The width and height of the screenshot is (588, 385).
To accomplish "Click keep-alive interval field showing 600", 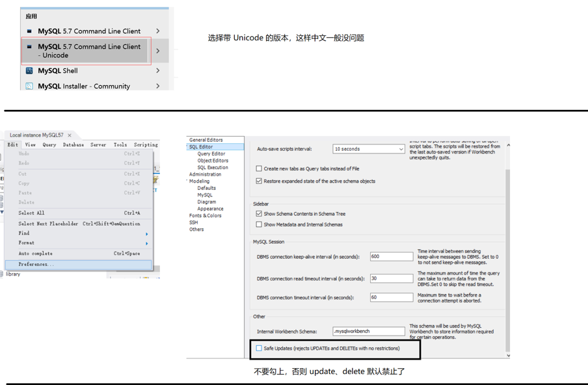I will pos(392,256).
